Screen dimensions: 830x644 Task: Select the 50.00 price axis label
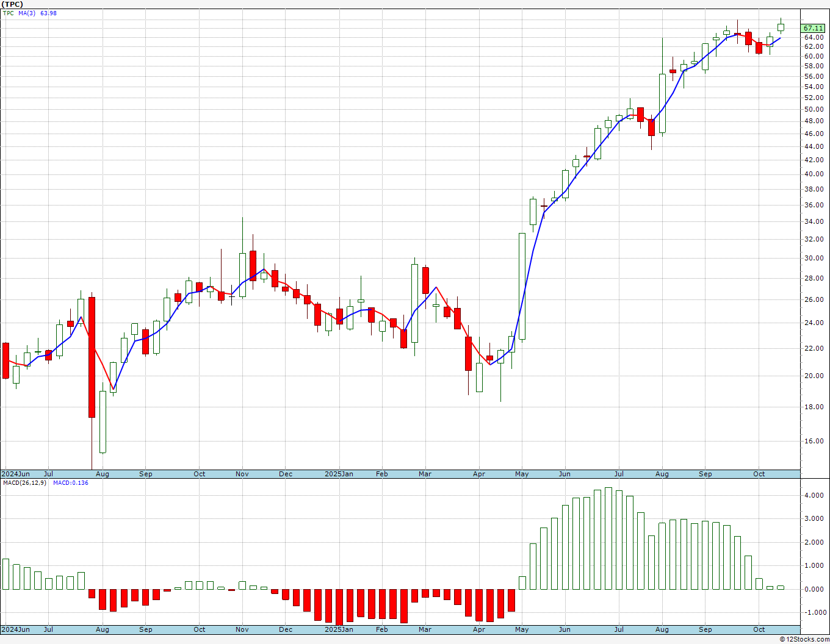pyautogui.click(x=814, y=109)
